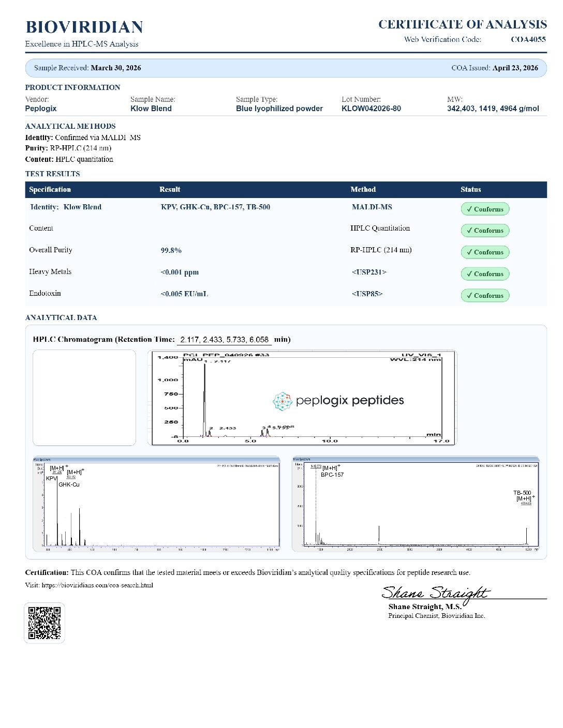Select sample name Klow Blend
This screenshot has width=563, height=728.
pyautogui.click(x=151, y=109)
